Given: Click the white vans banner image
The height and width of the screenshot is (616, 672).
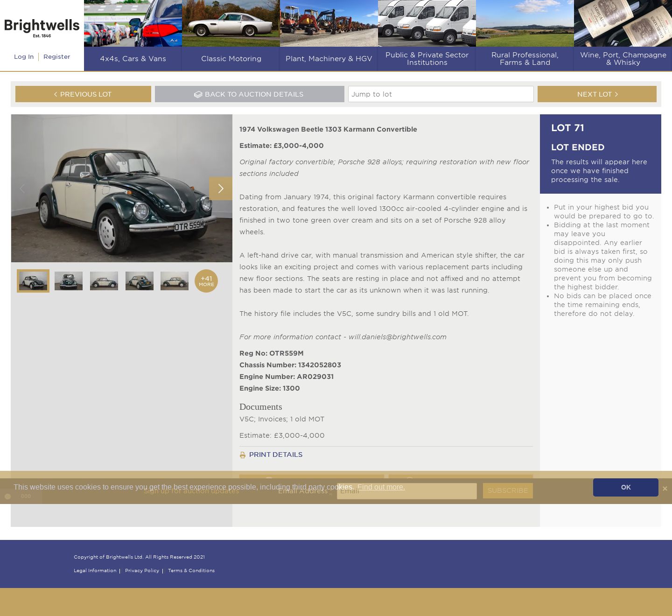Looking at the screenshot, I should [427, 23].
